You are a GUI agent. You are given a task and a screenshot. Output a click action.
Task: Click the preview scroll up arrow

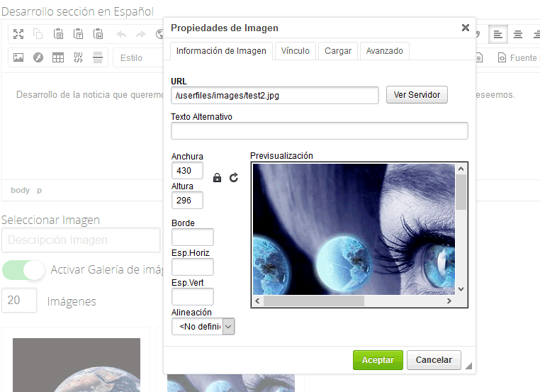click(461, 169)
